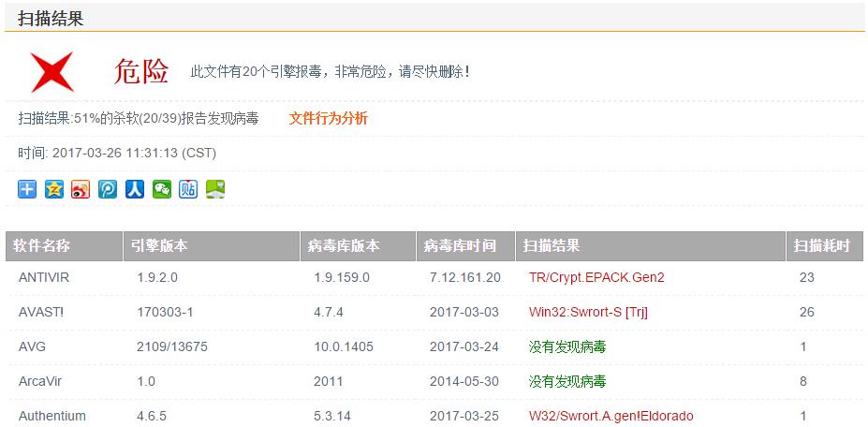Image resolution: width=868 pixels, height=427 pixels.
Task: Click the 扫描耗时 column header
Action: [x=825, y=246]
